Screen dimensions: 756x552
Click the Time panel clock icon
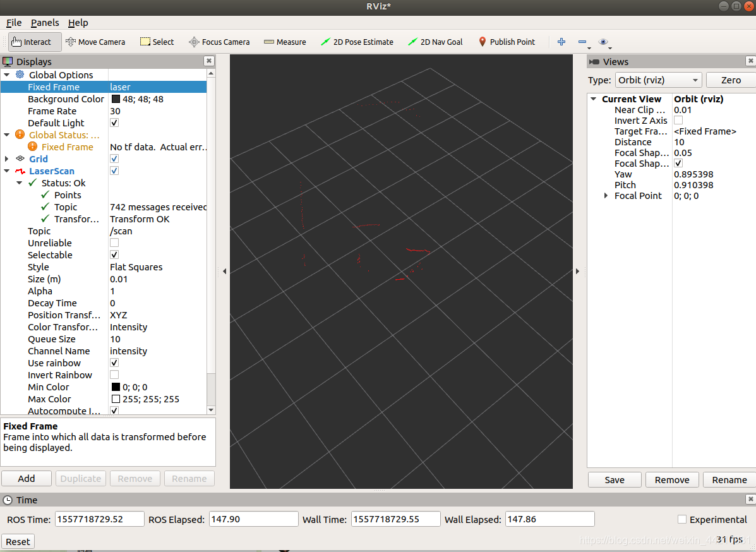click(8, 500)
